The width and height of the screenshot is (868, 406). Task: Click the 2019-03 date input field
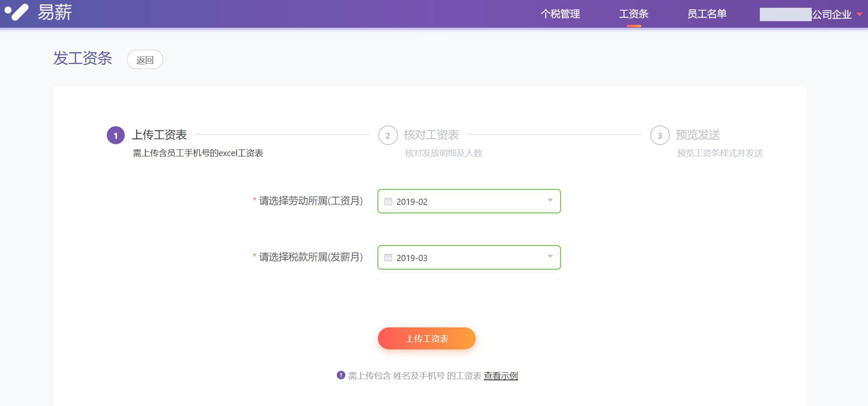click(468, 258)
